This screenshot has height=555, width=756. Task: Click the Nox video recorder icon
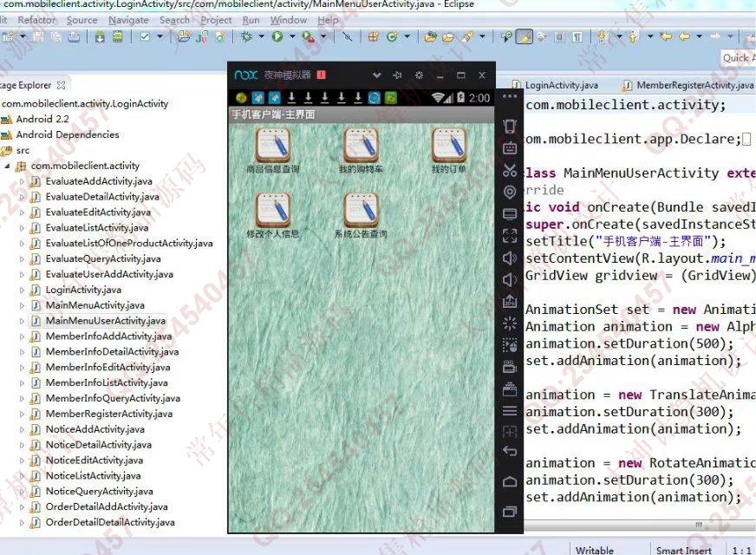[510, 367]
